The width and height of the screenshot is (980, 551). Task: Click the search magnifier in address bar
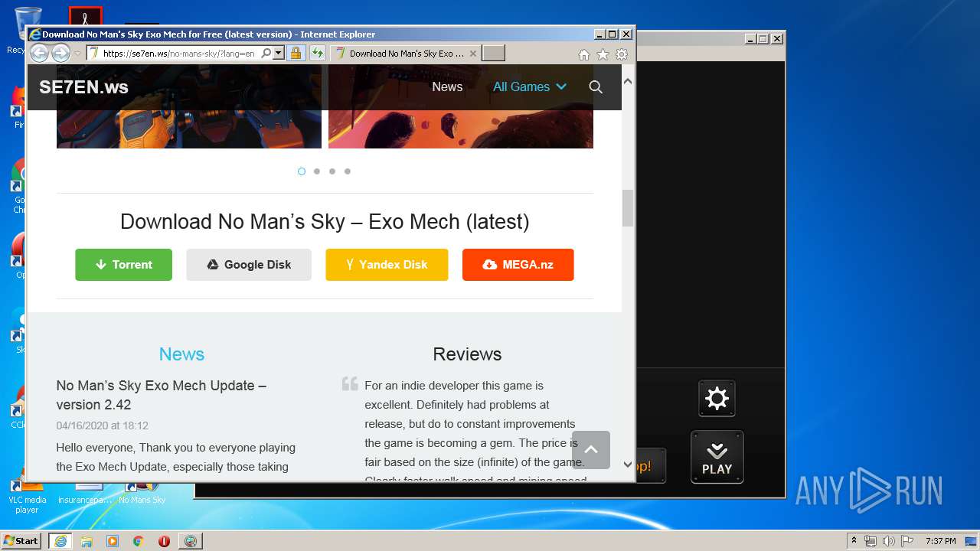(266, 54)
